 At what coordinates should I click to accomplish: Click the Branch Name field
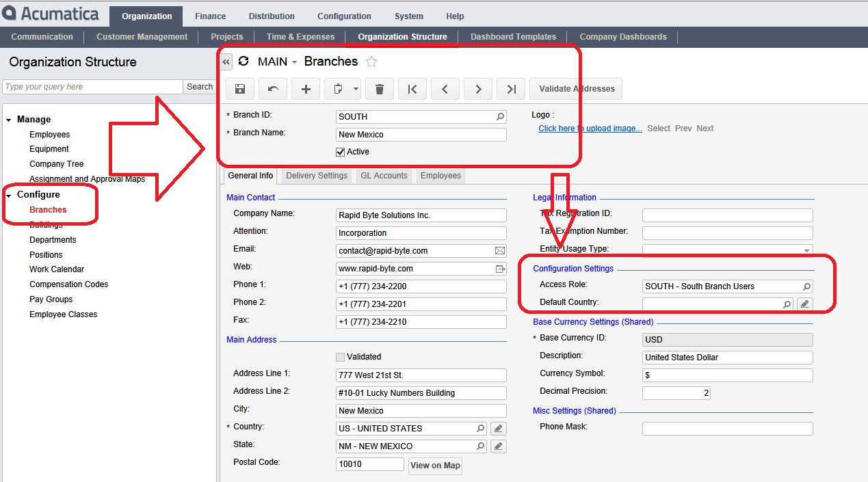[421, 135]
